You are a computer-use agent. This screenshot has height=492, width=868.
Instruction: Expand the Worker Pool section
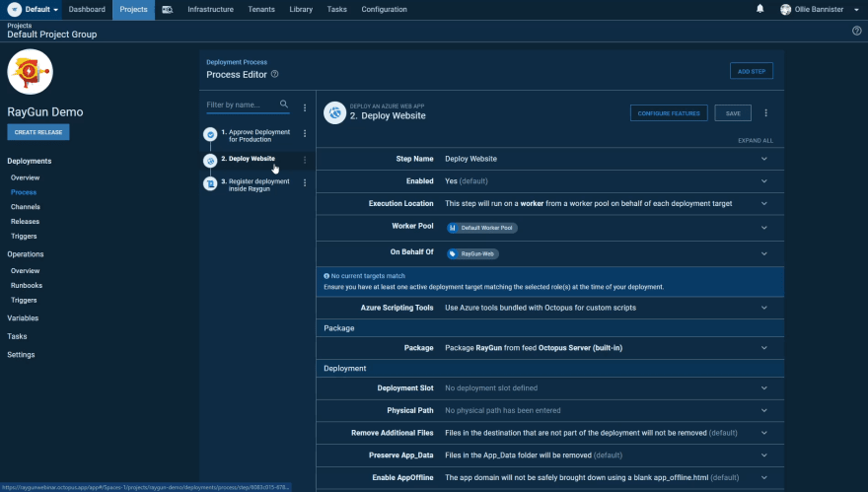763,228
